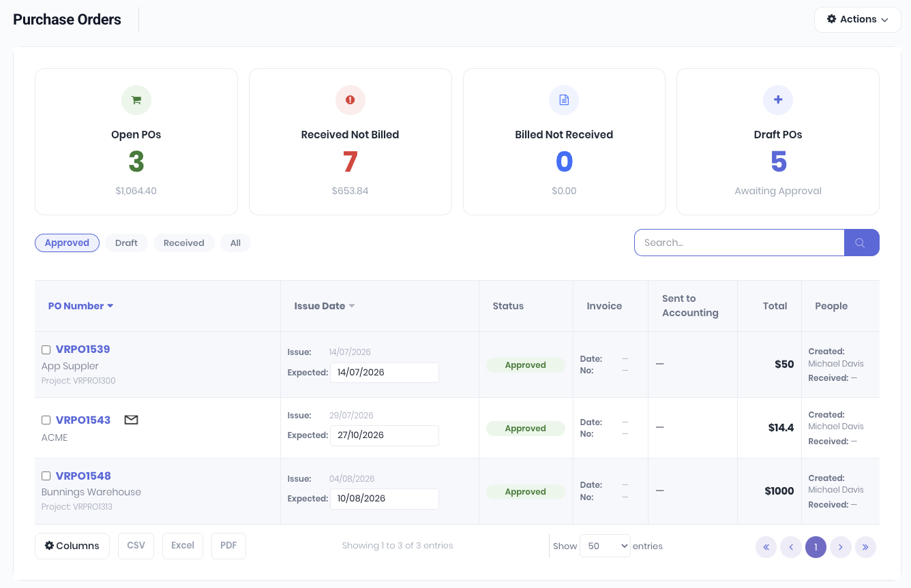Screen dimensions: 911x588
Task: Sort by the PO Number column arrow
Action: 110,306
